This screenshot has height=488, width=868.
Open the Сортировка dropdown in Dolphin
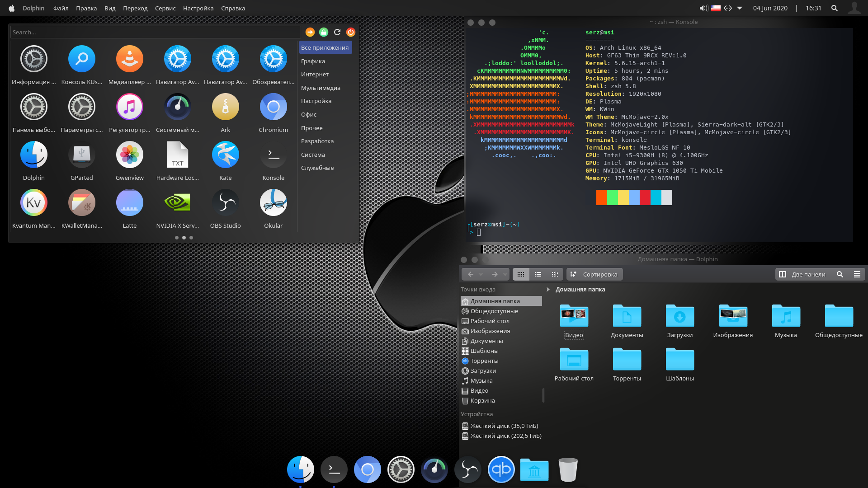[594, 274]
